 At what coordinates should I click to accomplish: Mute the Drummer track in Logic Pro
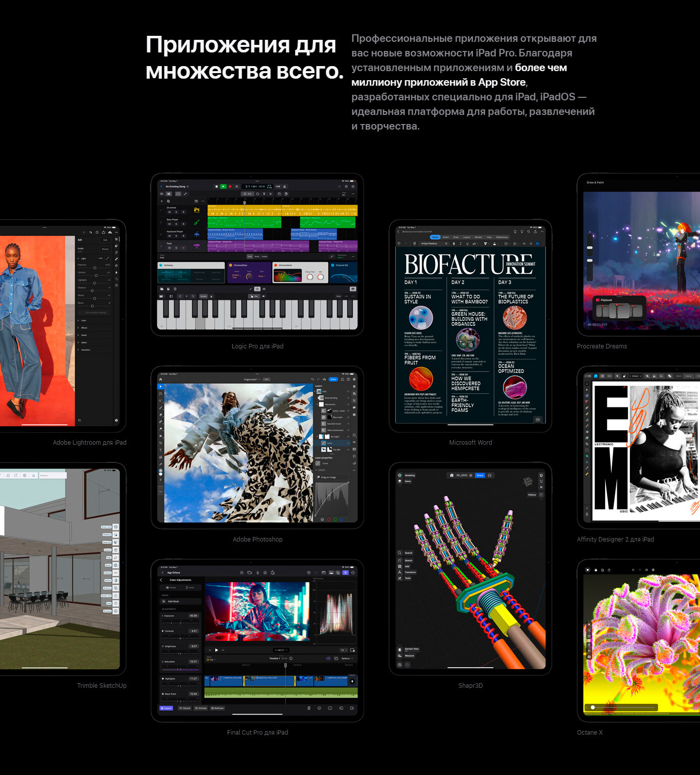tap(169, 212)
